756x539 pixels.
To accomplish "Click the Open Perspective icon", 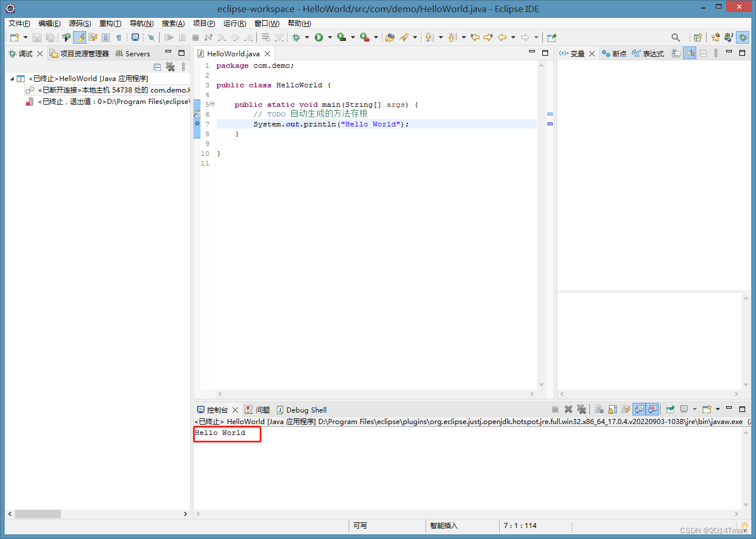I will click(x=697, y=37).
